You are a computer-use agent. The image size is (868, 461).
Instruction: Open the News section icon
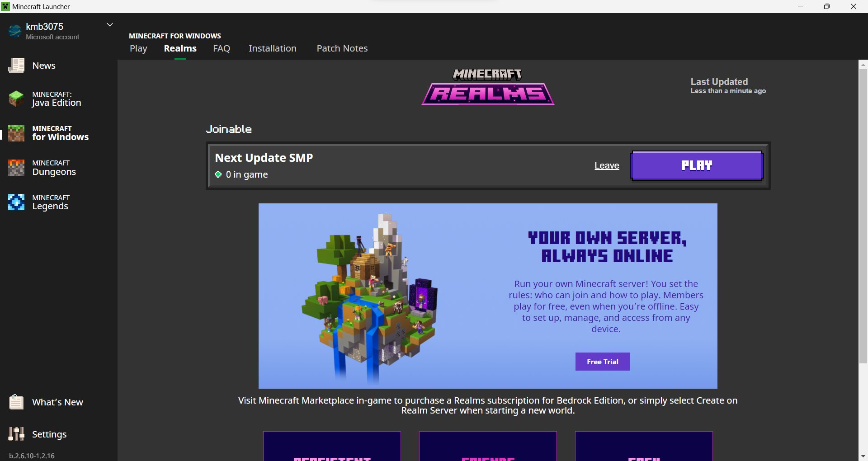click(16, 66)
